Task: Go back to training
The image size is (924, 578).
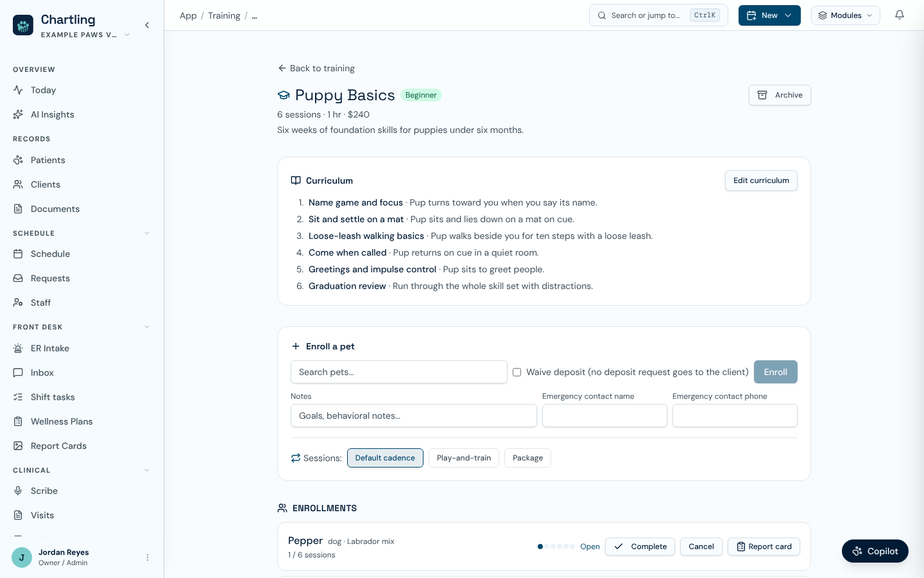Action: 316,68
